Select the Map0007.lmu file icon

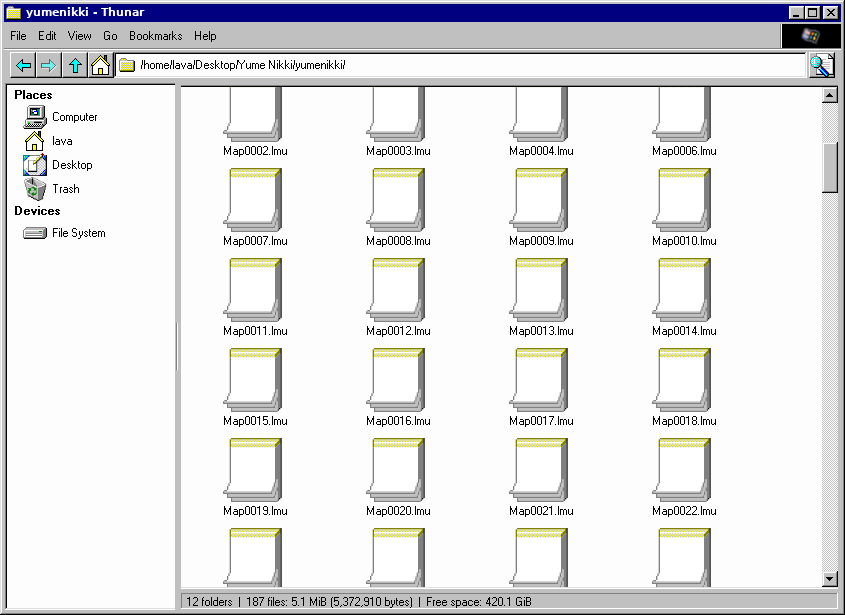pos(252,199)
